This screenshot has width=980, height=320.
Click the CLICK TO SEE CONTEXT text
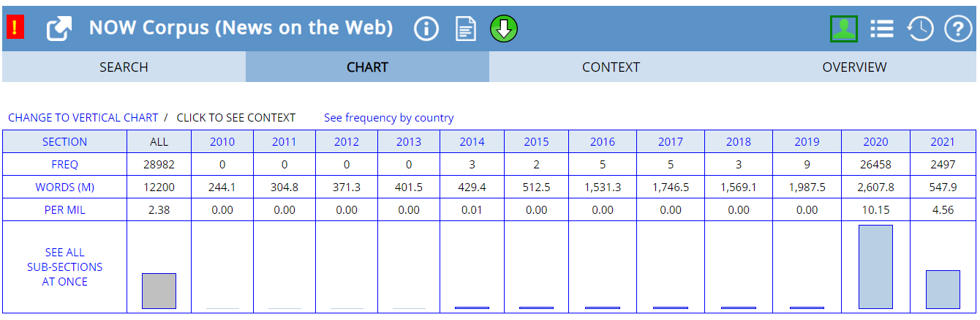(x=236, y=118)
